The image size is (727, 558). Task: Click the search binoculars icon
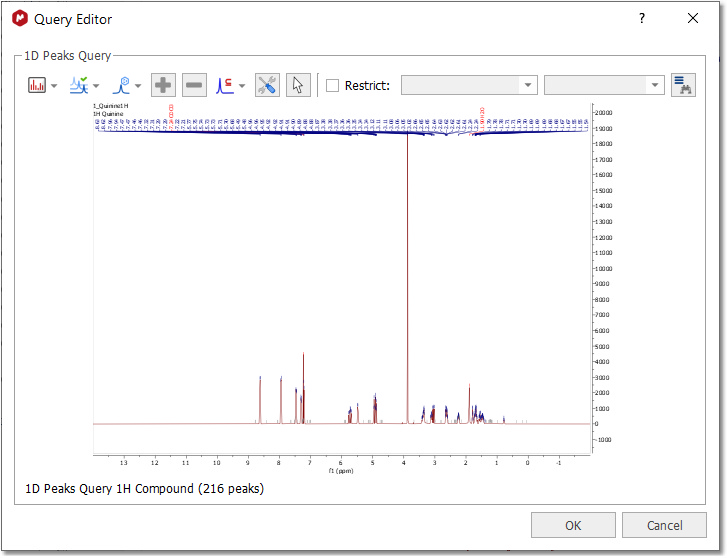tap(683, 85)
